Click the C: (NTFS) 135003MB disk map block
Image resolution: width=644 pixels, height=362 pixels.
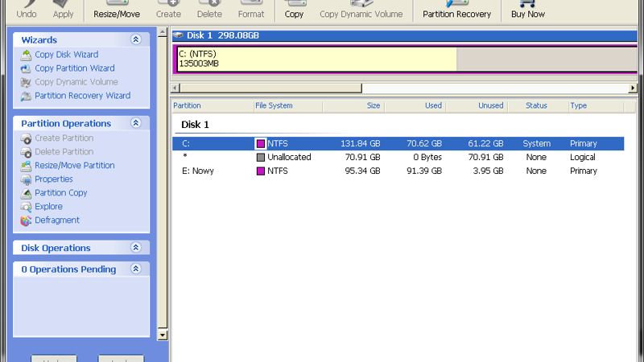coord(407,59)
